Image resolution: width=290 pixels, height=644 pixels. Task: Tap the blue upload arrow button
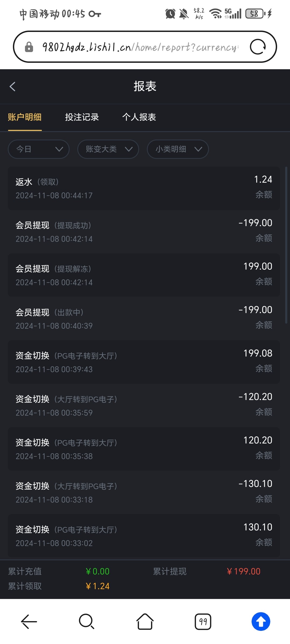(261, 621)
